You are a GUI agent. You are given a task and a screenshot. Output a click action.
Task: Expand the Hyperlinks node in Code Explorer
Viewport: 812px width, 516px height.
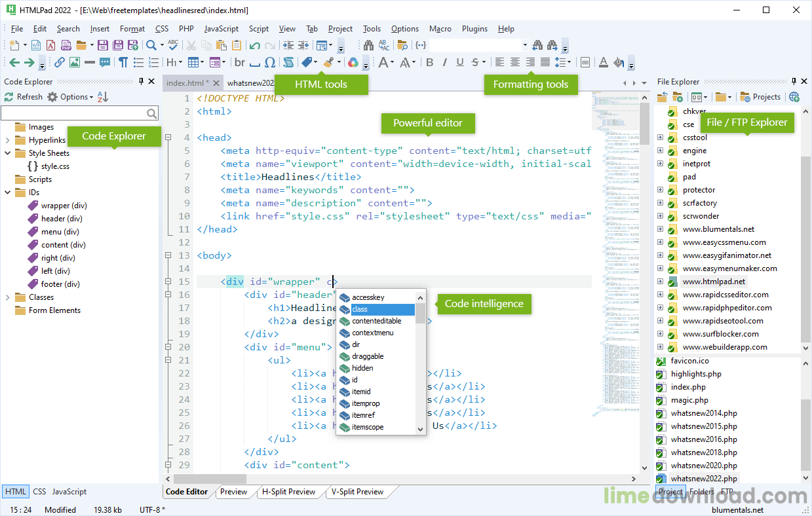pyautogui.click(x=8, y=140)
